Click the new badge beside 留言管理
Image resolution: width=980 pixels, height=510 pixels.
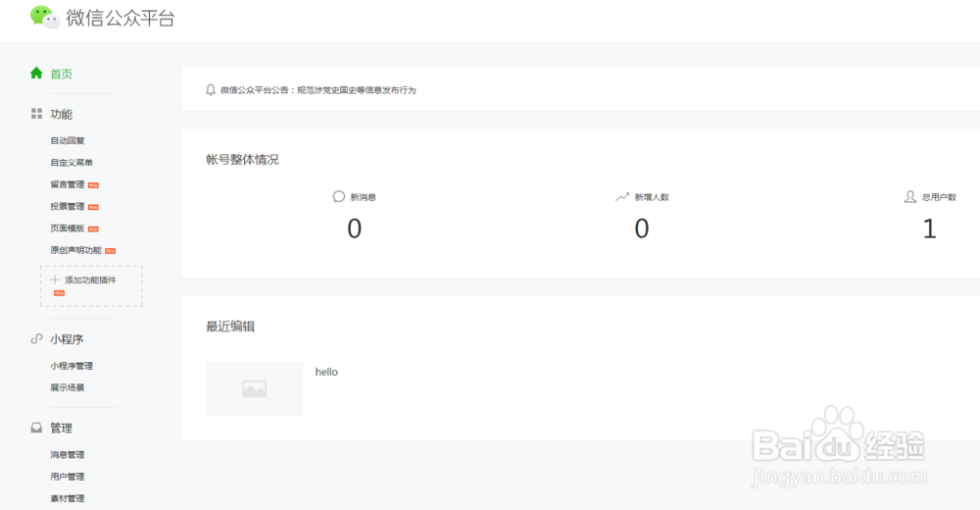(x=93, y=185)
